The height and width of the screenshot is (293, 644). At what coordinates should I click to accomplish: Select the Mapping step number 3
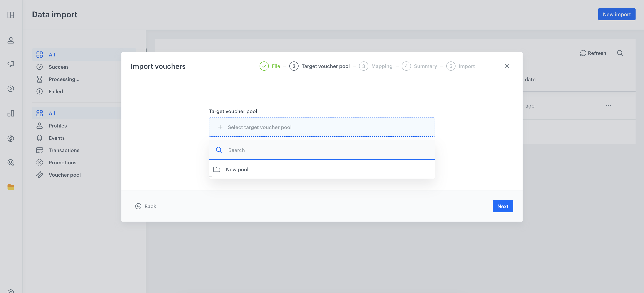(363, 66)
